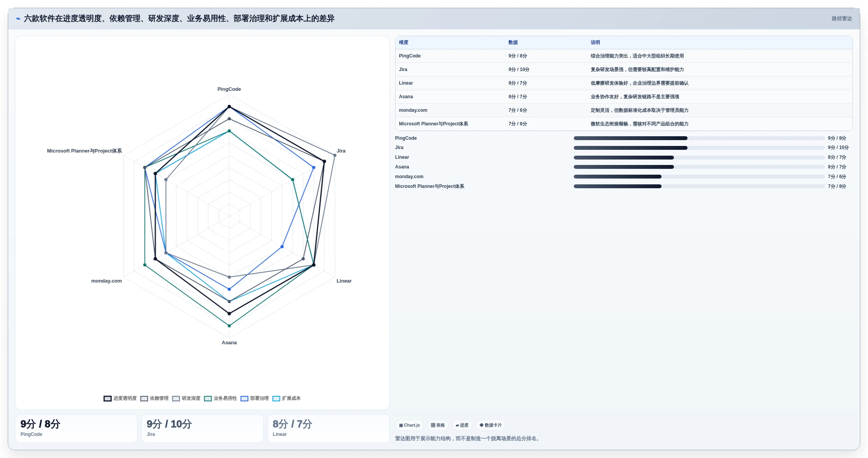This screenshot has width=868, height=458.
Task: Click the PingCode axis label on radar
Action: click(229, 89)
